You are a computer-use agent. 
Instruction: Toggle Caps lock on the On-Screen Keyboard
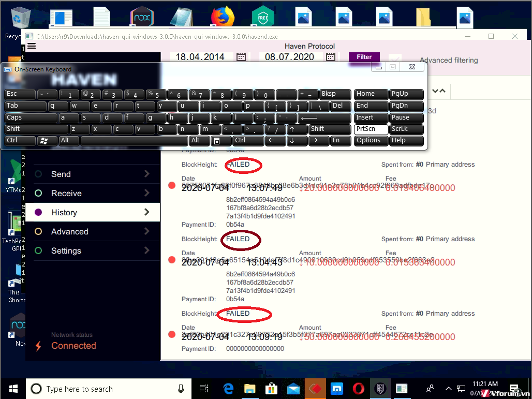(31, 118)
